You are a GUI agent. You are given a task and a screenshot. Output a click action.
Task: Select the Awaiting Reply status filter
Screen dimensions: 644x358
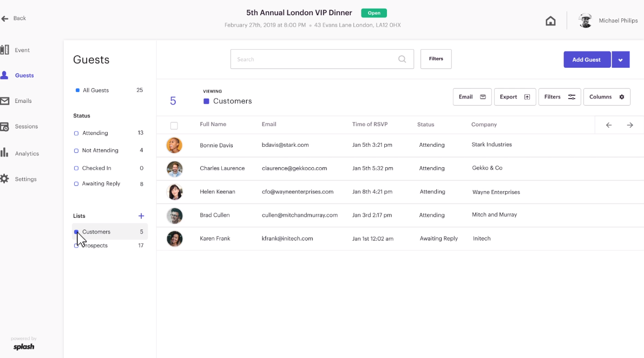101,184
